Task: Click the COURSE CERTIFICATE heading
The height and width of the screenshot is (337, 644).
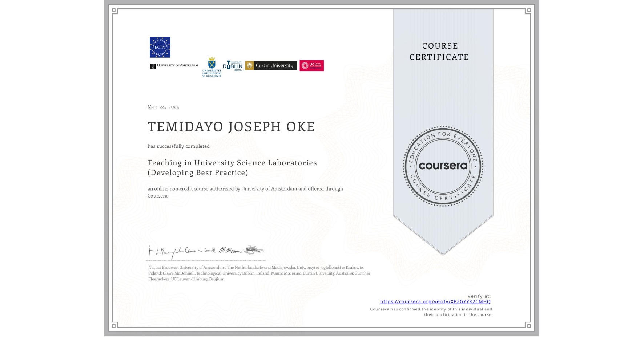Action: tap(439, 51)
